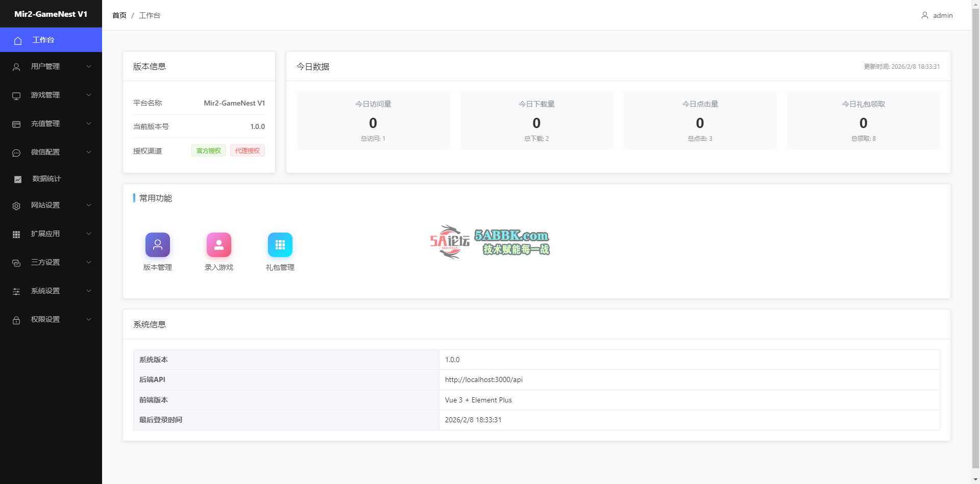
Task: Click the 代理授权 red tag
Action: (x=248, y=151)
